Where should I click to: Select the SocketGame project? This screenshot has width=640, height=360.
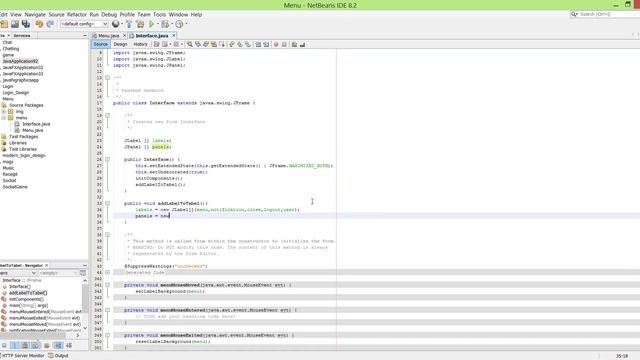click(15, 187)
